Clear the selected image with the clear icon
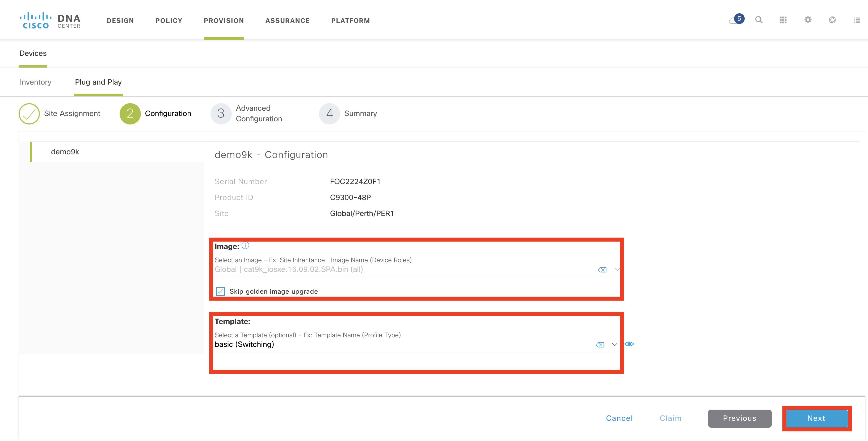Screen dimensions: 868x441 [x=602, y=270]
